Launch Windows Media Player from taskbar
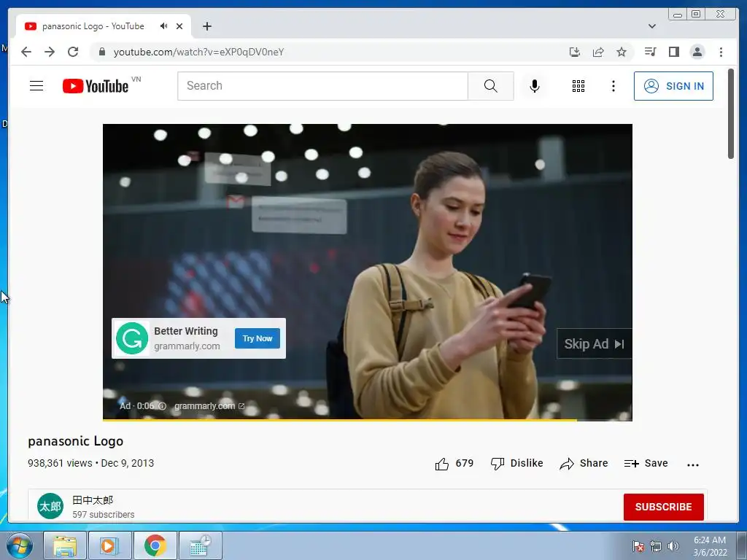747x560 pixels. [109, 546]
